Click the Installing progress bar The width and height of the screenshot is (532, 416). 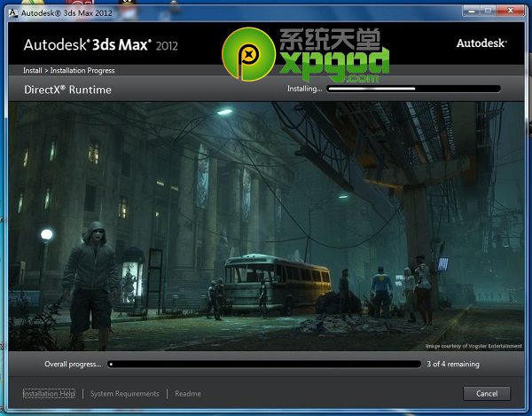(413, 89)
